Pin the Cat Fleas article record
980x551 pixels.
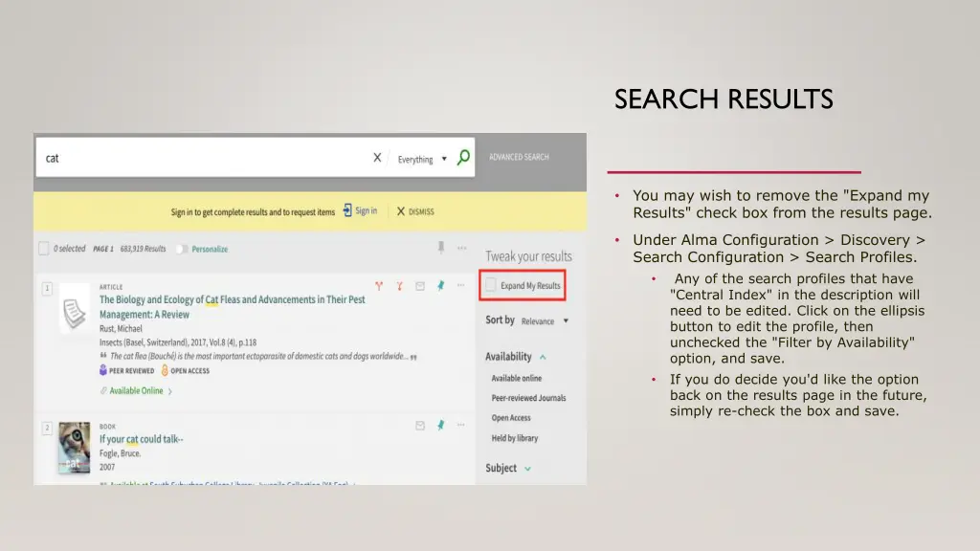(440, 285)
